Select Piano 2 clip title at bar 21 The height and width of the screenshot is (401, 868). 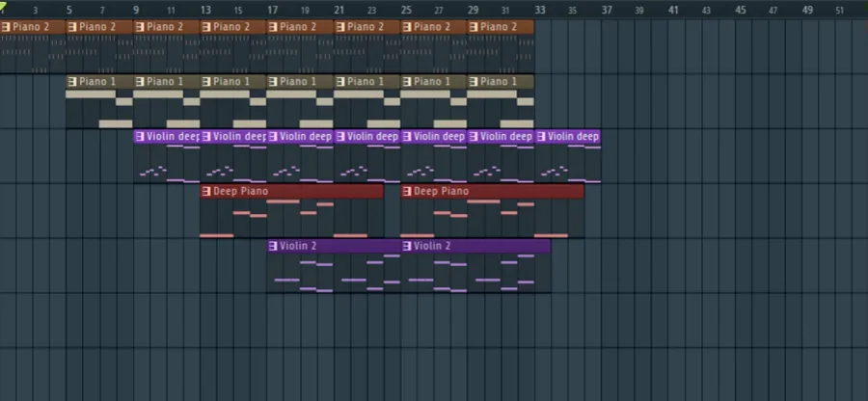click(x=366, y=27)
